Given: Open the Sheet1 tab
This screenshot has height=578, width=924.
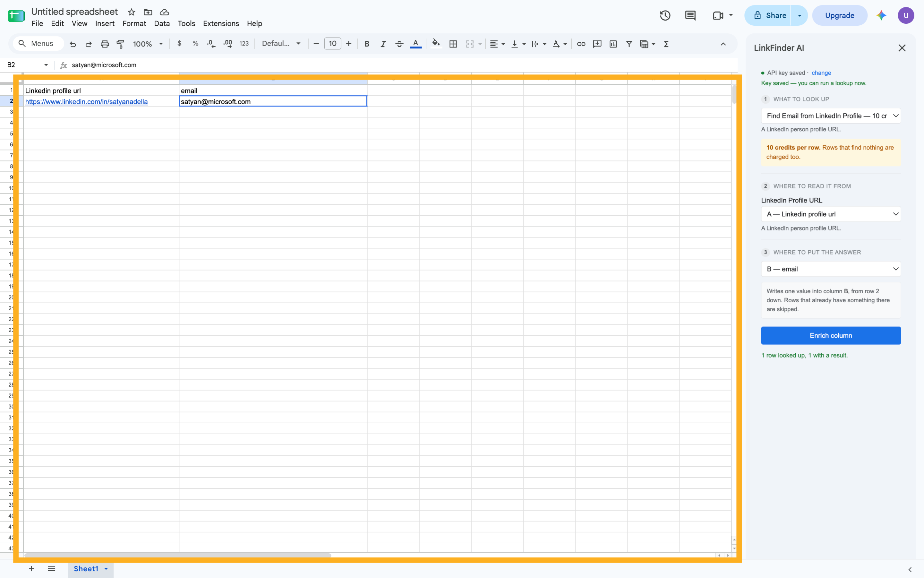Looking at the screenshot, I should [90, 568].
